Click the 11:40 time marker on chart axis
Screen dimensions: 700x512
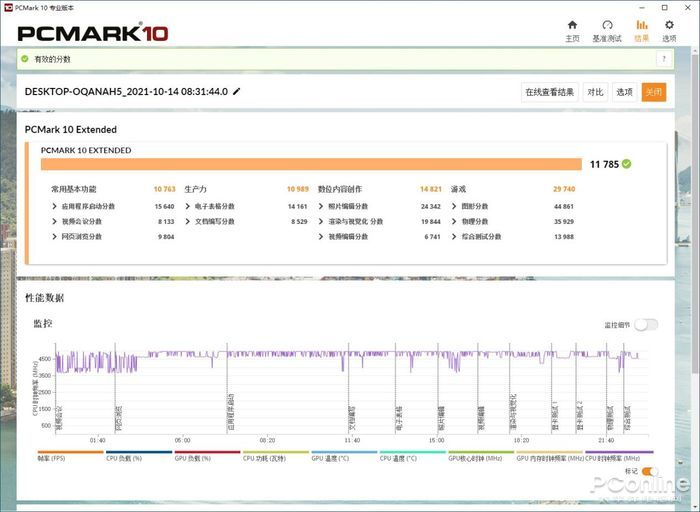click(352, 441)
